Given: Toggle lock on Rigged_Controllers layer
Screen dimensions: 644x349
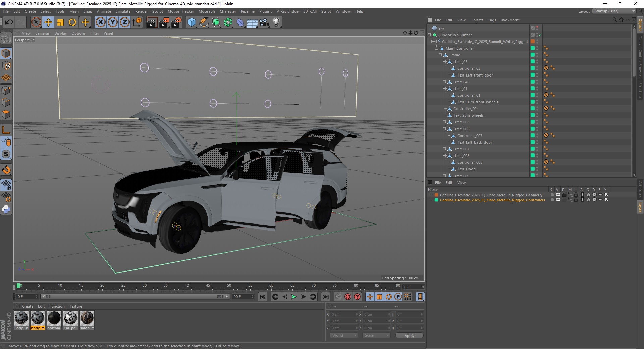Looking at the screenshot, I should point(576,200).
